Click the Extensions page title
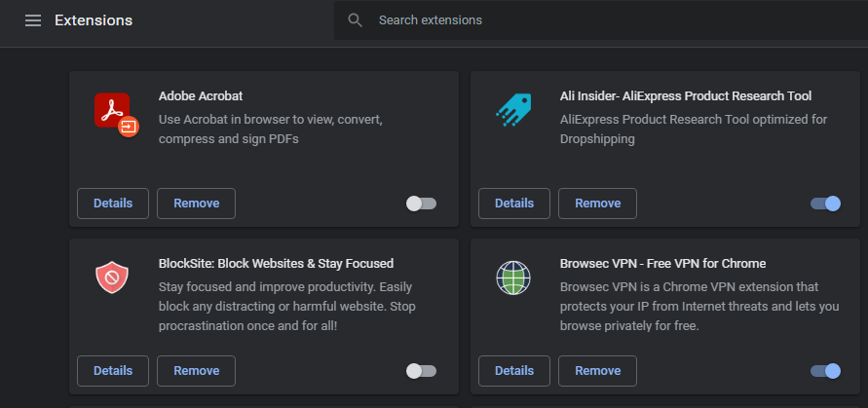Image resolution: width=868 pixels, height=408 pixels. [94, 20]
